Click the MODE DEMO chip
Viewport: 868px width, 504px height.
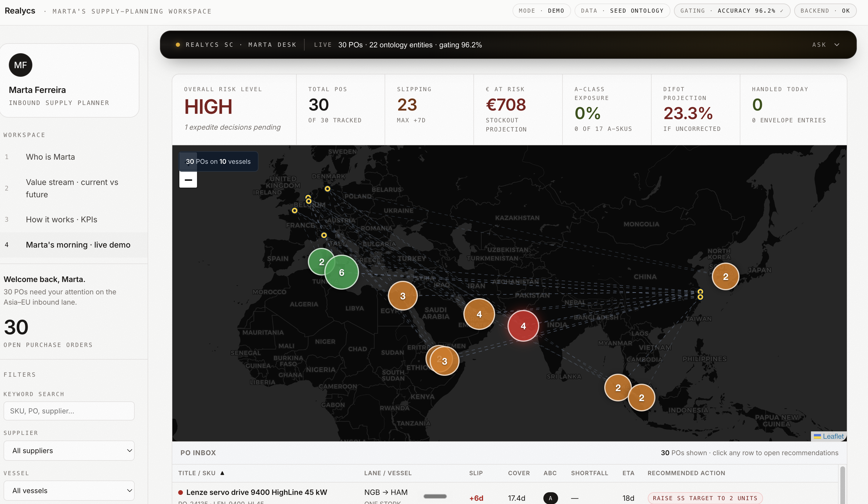pos(541,11)
